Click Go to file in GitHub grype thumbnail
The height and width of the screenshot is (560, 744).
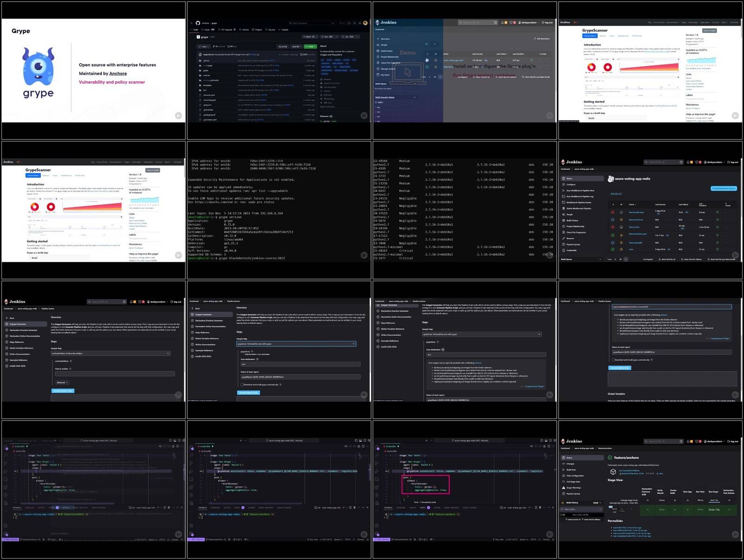(x=283, y=47)
